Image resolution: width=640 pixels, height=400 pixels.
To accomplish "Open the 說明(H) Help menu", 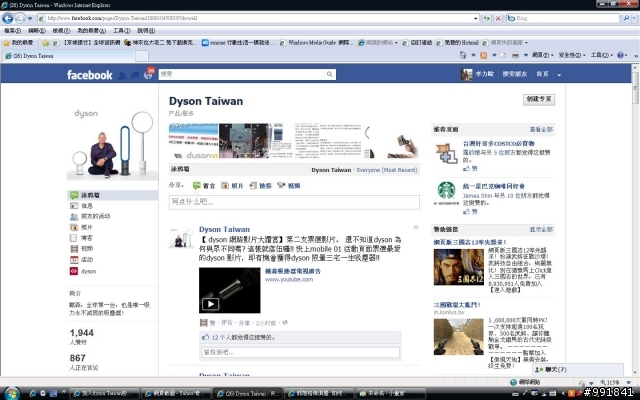I will [146, 31].
